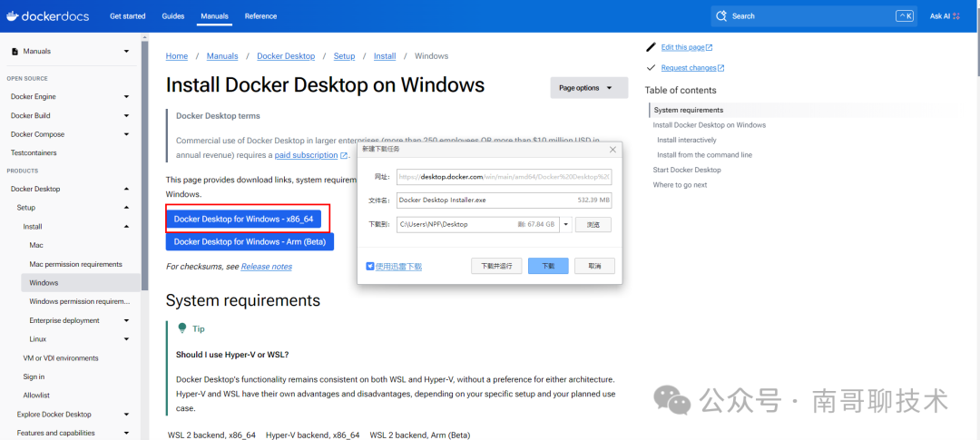Toggle the Use Xunlei download checkbox
The image size is (980, 440).
pos(370,266)
